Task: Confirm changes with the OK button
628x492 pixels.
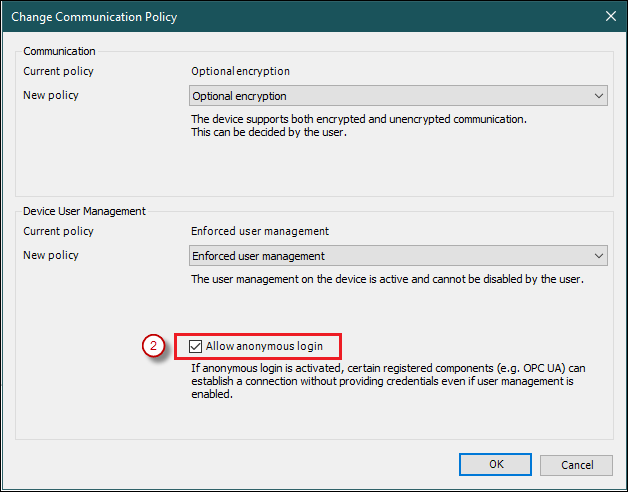Action: [x=495, y=465]
